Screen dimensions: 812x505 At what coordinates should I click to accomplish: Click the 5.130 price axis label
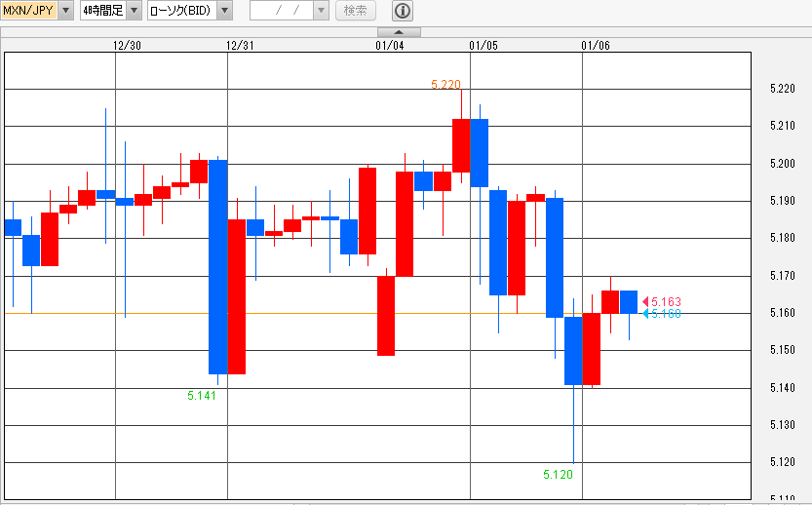click(783, 425)
